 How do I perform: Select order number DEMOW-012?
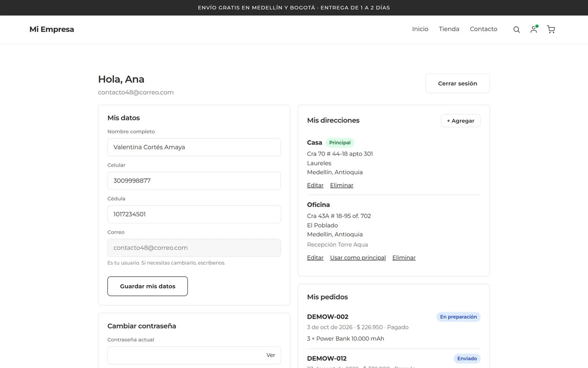(327, 358)
